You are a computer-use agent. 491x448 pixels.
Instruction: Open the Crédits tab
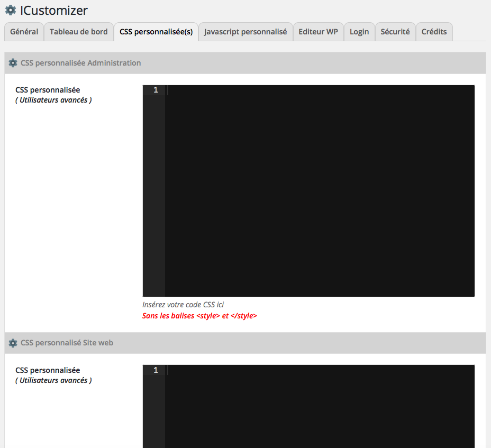pyautogui.click(x=434, y=32)
